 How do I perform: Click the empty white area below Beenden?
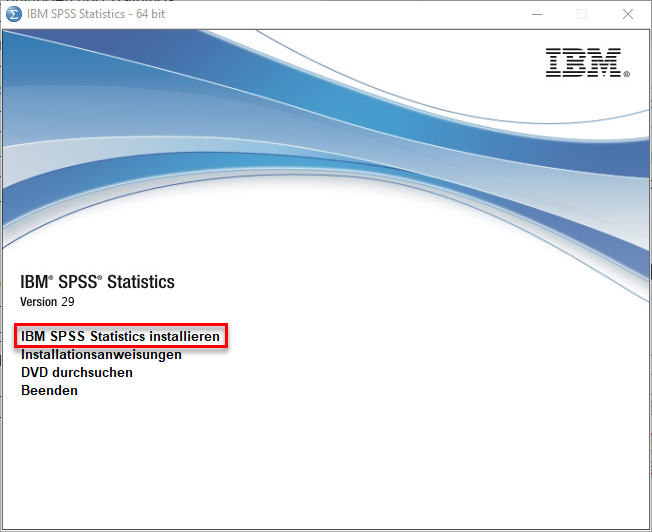[300, 460]
